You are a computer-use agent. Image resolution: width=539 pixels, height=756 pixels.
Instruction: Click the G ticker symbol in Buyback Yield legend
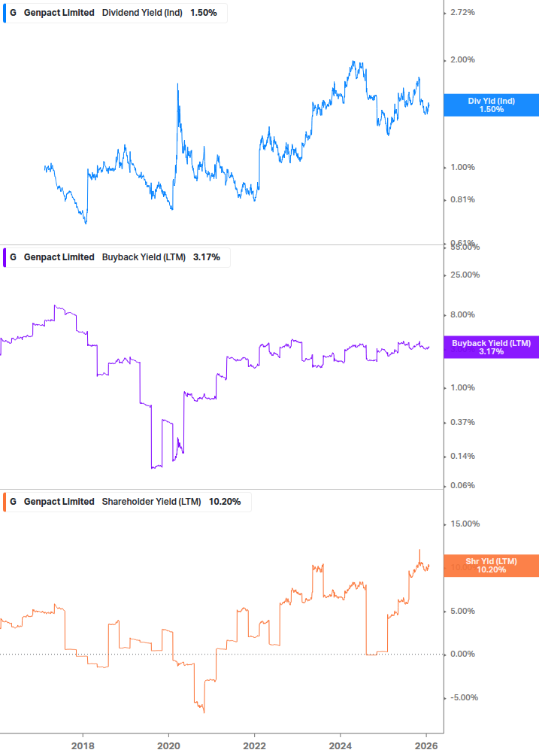[13, 257]
